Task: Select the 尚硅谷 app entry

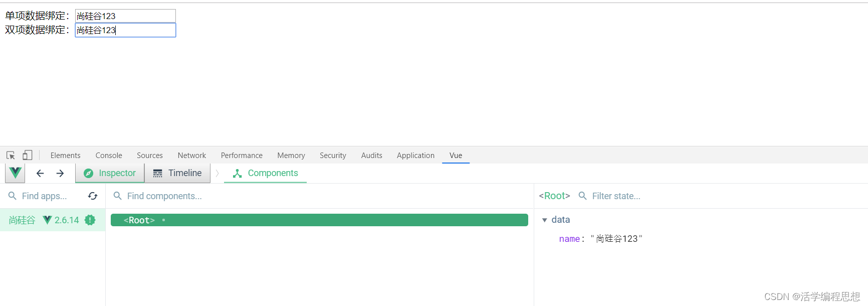Action: coord(53,220)
